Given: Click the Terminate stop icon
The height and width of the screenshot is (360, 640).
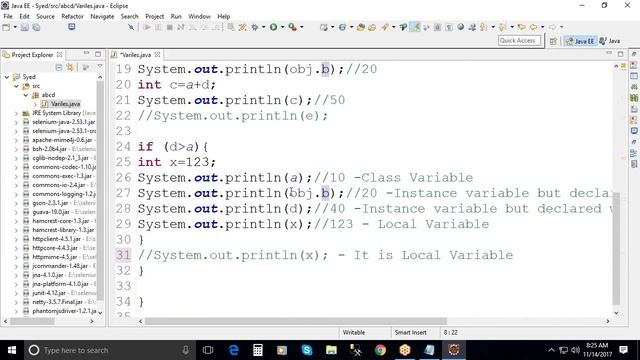Looking at the screenshot, I should 169,27.
